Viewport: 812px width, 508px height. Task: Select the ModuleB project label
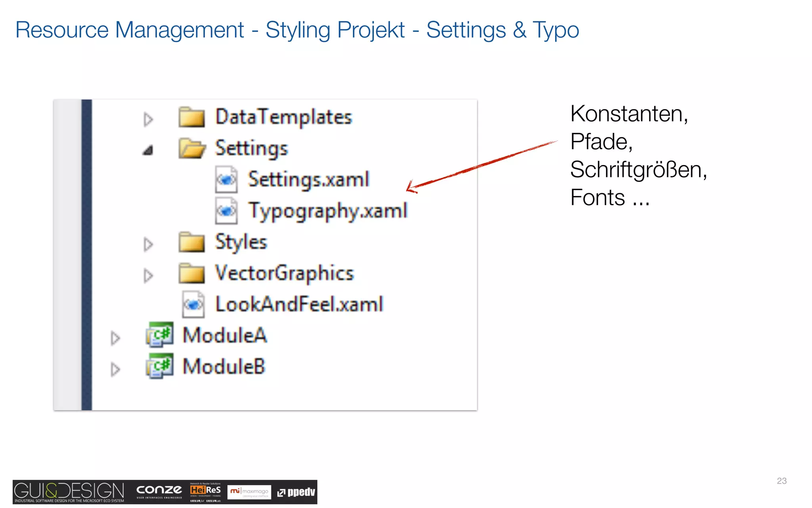pyautogui.click(x=224, y=366)
